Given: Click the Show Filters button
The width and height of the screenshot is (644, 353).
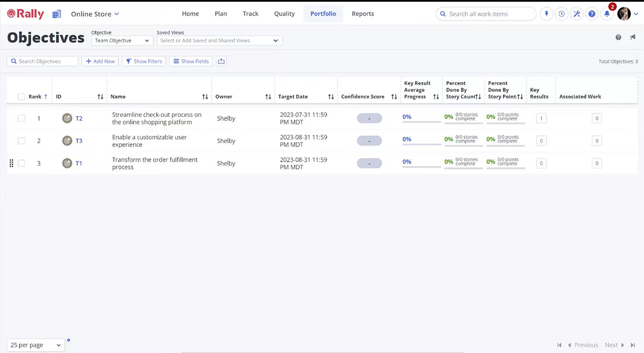Looking at the screenshot, I should point(143,61).
